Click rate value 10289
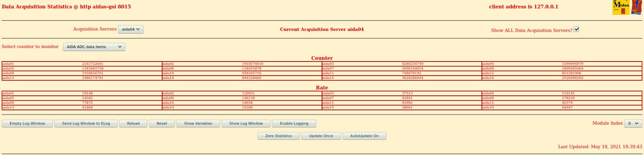Screen dimensions: 644x155 247,107
